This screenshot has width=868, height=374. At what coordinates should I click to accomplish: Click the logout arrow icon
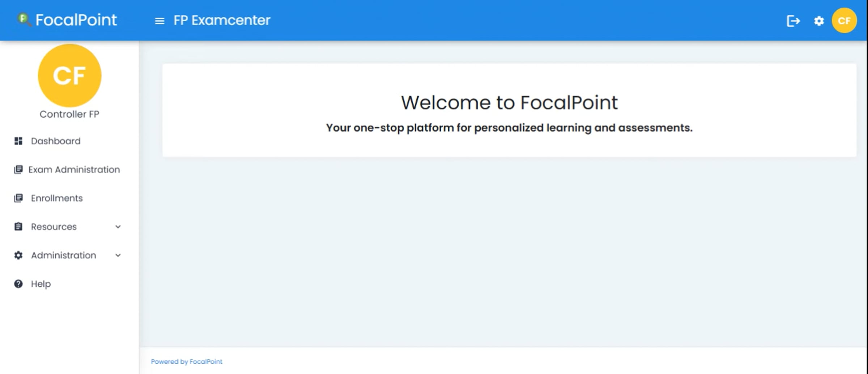tap(793, 21)
